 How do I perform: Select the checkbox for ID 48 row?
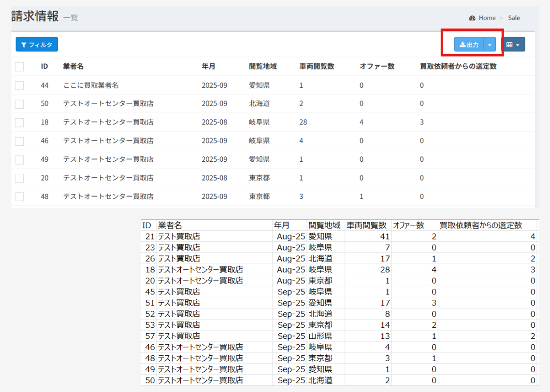coord(19,196)
